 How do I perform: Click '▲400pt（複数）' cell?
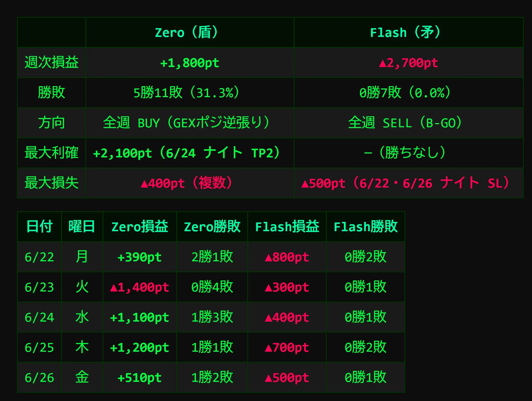190,183
